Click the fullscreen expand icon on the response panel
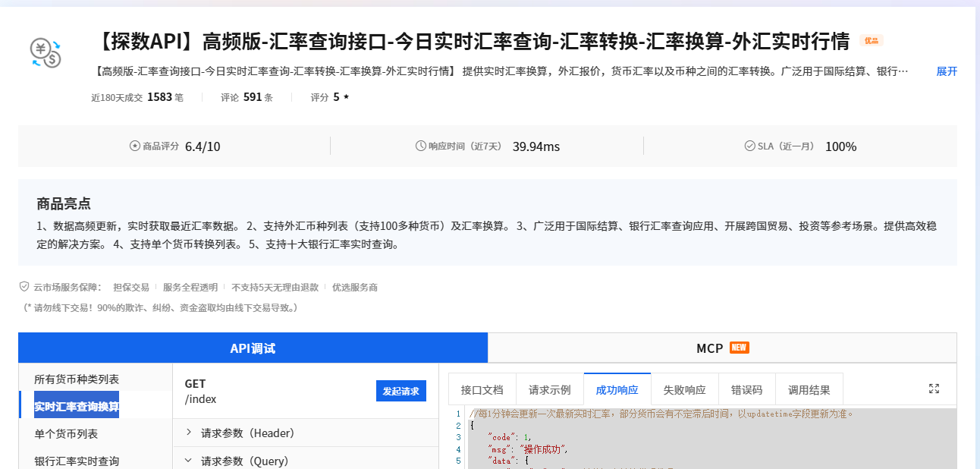The width and height of the screenshot is (980, 469). coord(934,388)
